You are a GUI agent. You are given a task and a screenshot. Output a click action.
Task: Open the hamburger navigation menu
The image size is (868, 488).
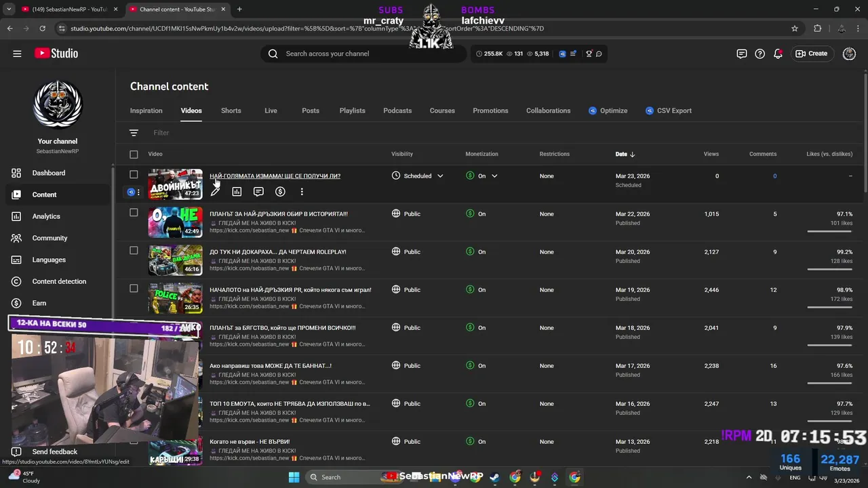click(x=17, y=54)
